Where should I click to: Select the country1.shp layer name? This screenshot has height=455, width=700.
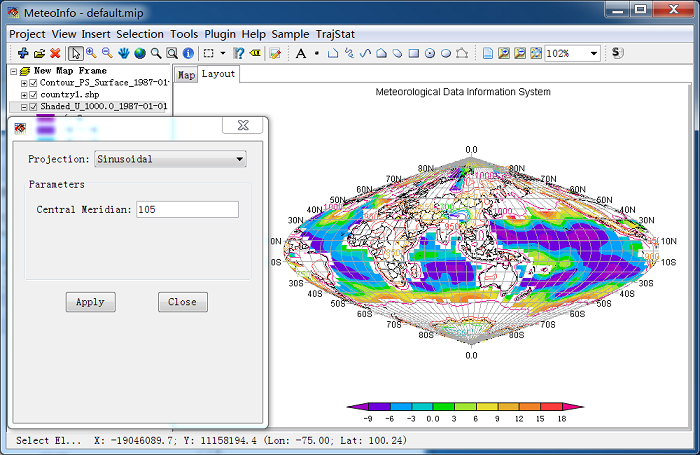tap(70, 95)
